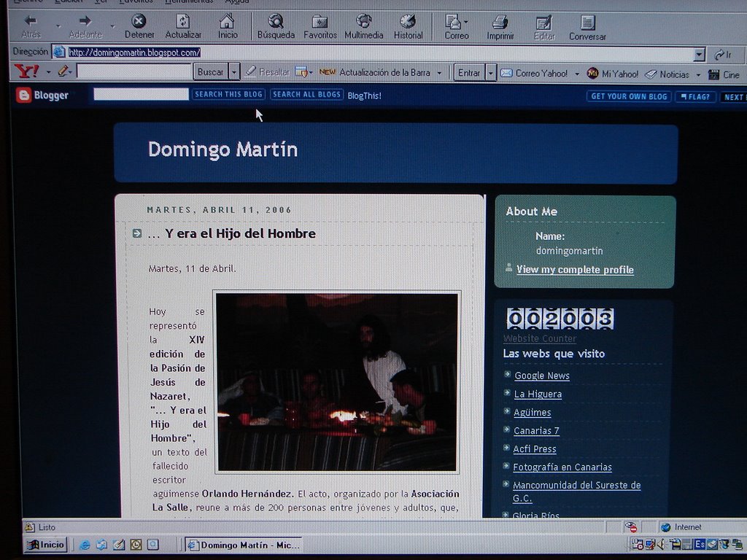The height and width of the screenshot is (560, 747).
Task: Click the Ir go button
Action: coord(723,55)
